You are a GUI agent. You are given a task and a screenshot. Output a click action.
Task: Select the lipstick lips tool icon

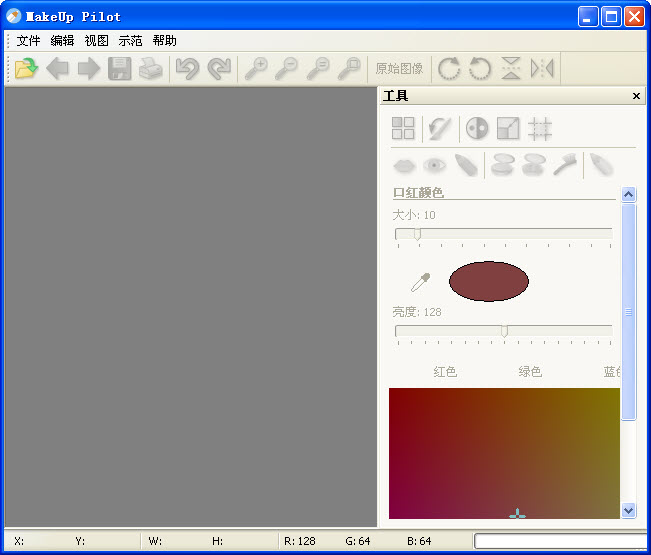tap(403, 165)
